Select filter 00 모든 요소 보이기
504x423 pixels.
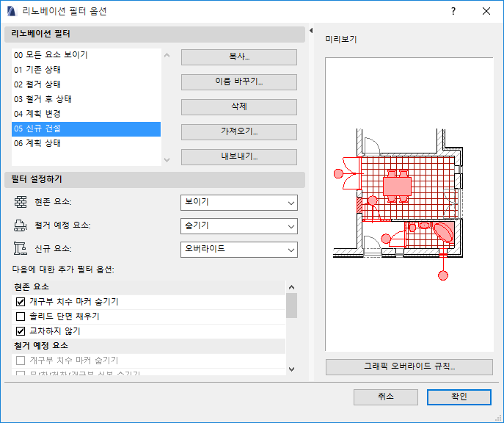pyautogui.click(x=86, y=55)
